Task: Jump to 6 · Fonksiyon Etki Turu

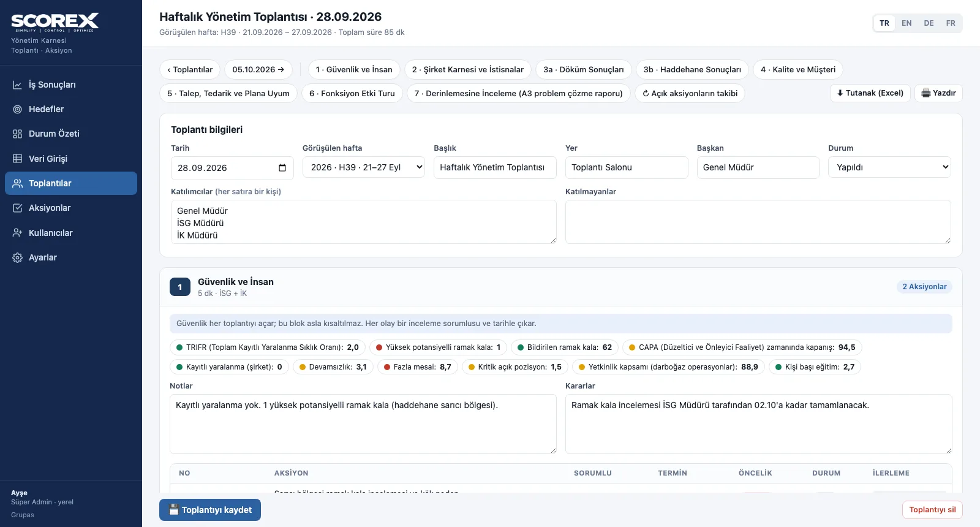Action: (x=352, y=93)
